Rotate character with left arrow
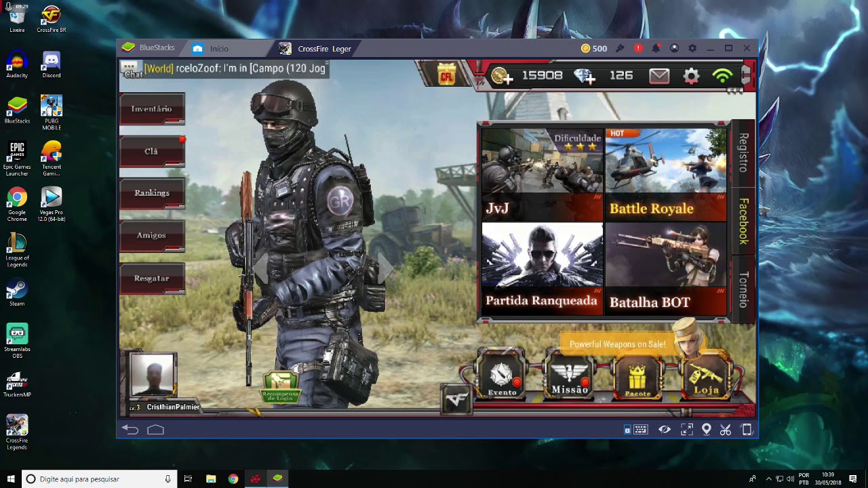 260,268
